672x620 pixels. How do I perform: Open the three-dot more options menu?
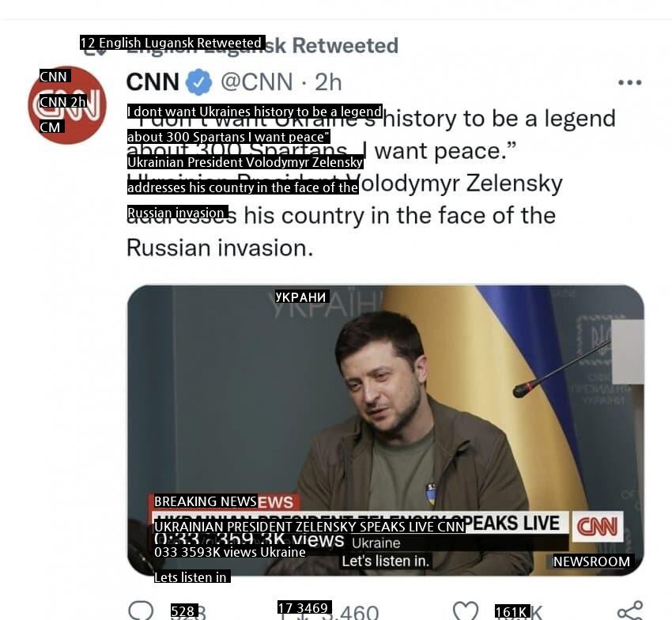[x=629, y=82]
